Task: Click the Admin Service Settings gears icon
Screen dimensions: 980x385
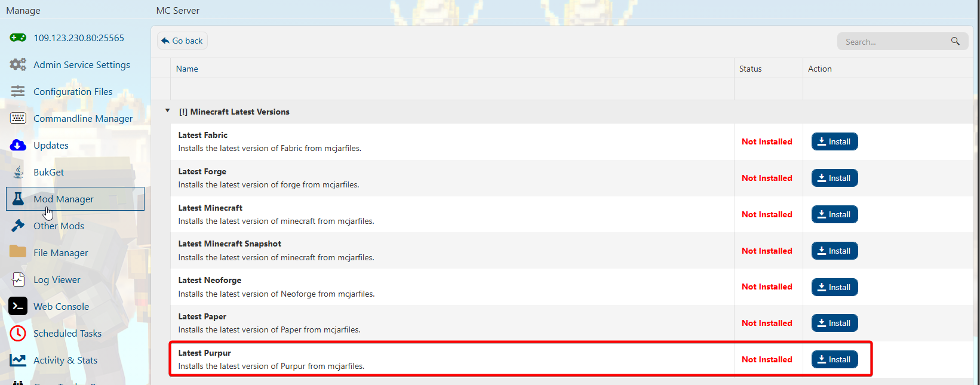Action: (18, 64)
